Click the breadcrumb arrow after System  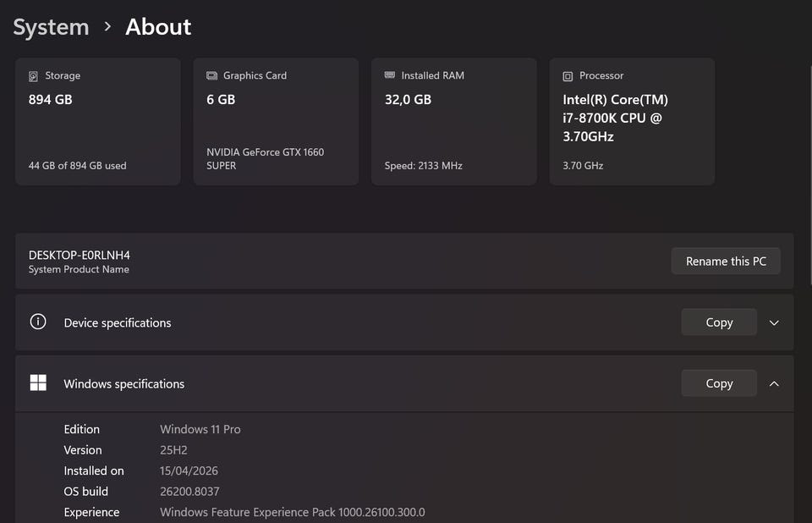click(107, 27)
